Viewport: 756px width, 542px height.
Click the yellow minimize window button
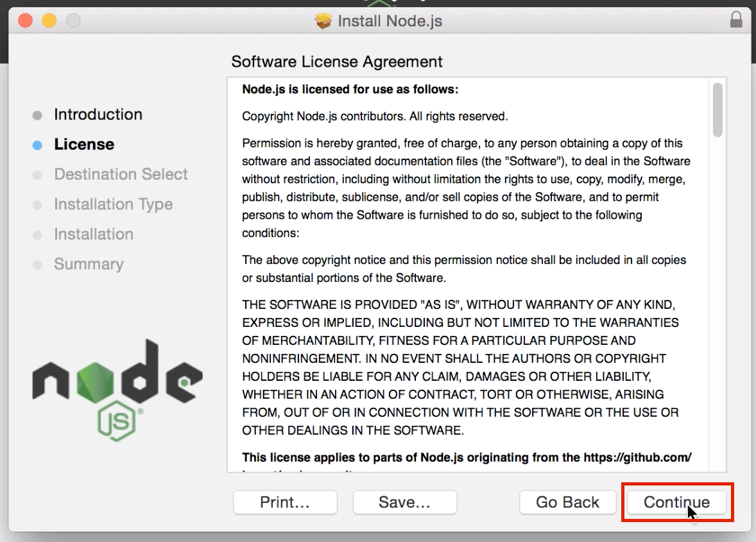[49, 21]
